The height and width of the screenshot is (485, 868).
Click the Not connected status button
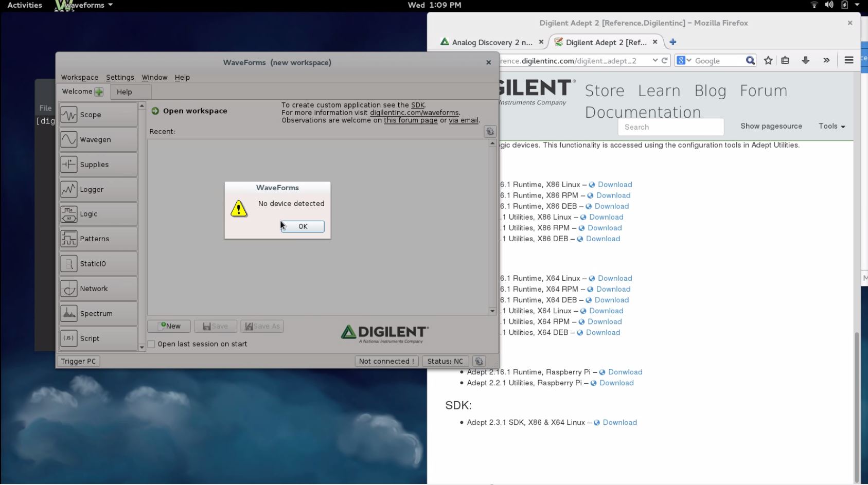(387, 361)
